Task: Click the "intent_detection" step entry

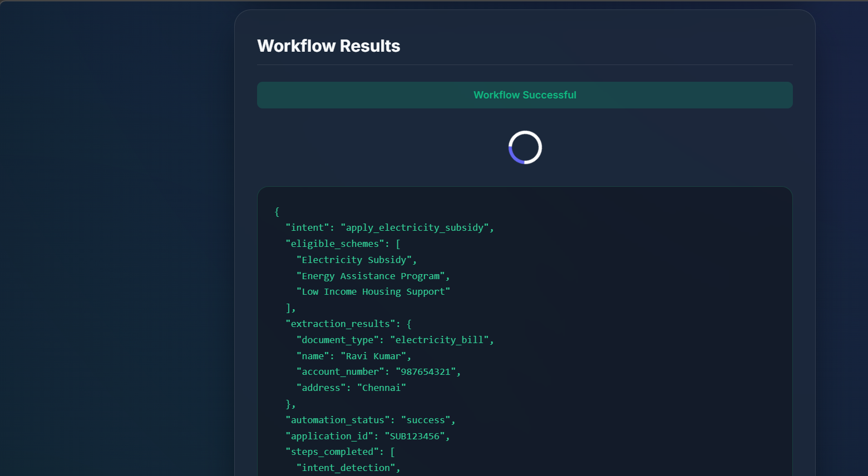Action: point(348,468)
